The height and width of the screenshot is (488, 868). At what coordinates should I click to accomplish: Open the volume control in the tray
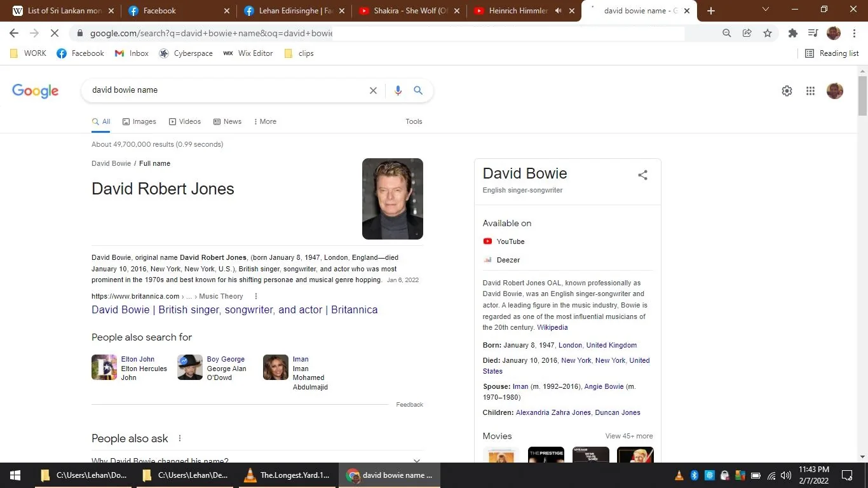786,475
